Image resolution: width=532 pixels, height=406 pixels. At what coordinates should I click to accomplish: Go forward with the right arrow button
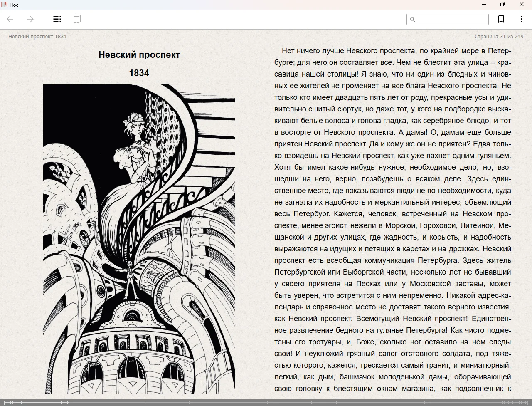point(30,19)
